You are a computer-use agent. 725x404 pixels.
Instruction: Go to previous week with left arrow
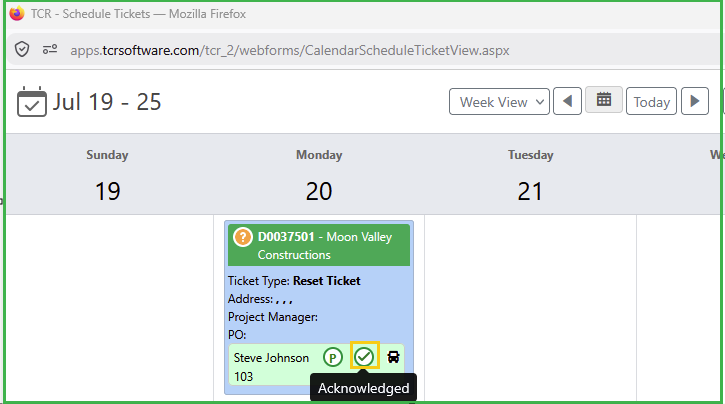(567, 101)
